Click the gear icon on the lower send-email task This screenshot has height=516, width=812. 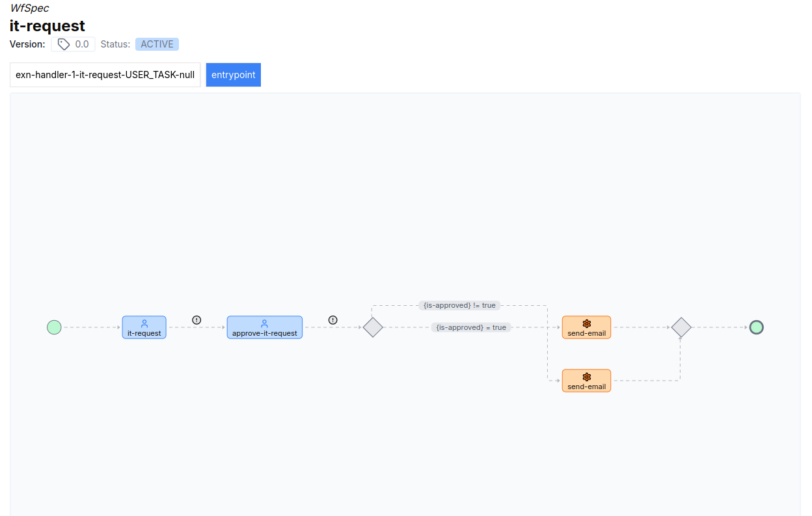click(x=586, y=376)
